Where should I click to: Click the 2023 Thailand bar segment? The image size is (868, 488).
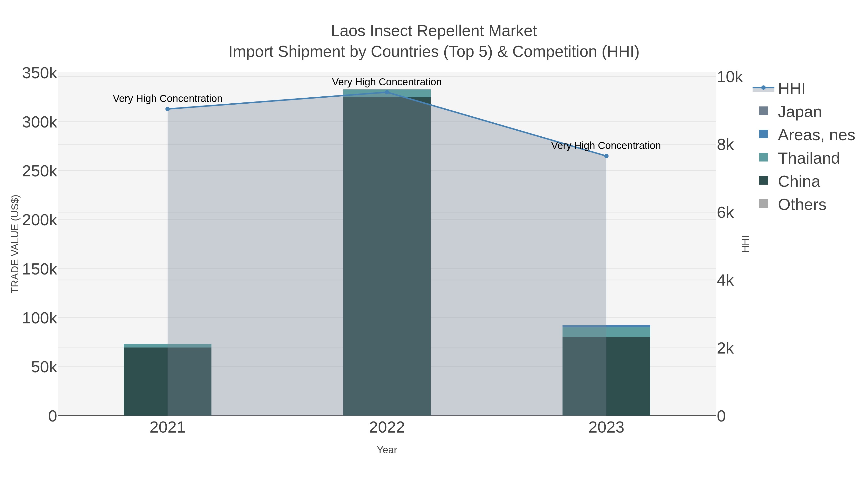[606, 332]
